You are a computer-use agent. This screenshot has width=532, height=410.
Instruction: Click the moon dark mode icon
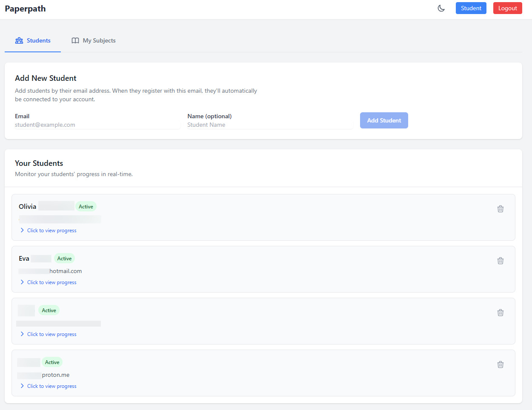(x=441, y=8)
